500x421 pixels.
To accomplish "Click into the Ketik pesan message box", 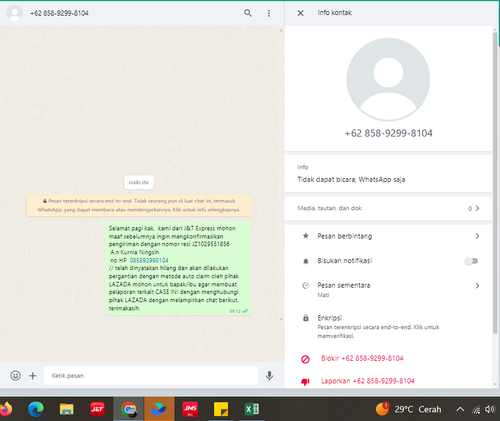I will [x=151, y=376].
